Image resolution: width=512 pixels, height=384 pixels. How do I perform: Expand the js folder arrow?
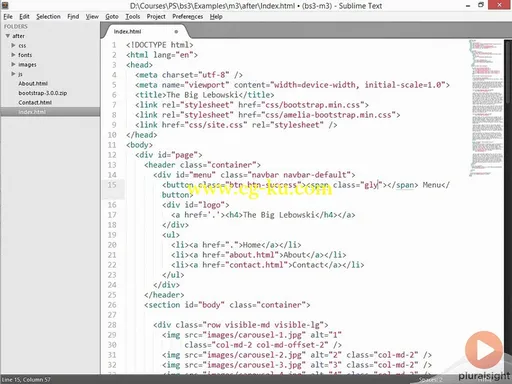coord(13,74)
